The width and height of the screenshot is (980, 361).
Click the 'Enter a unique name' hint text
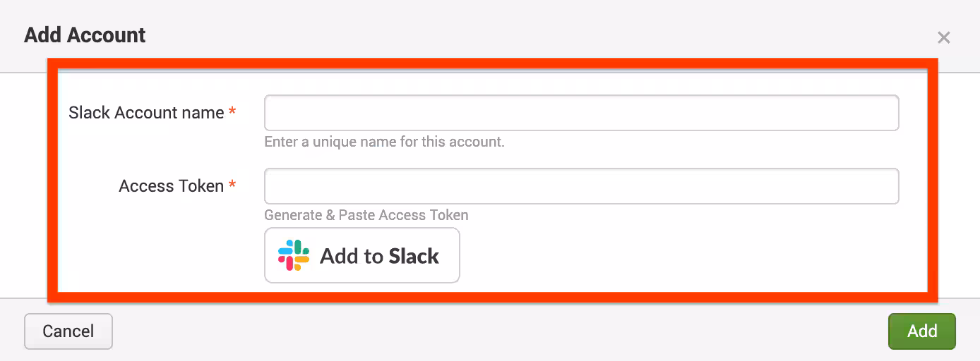pyautogui.click(x=384, y=142)
